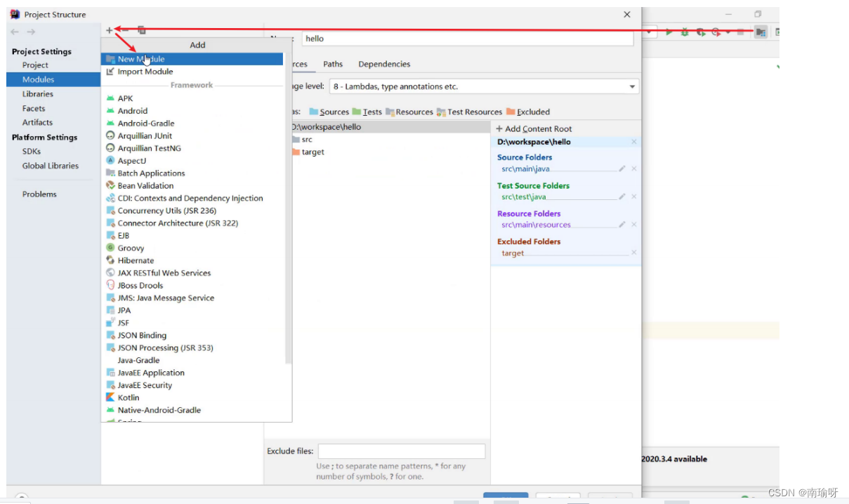
Task: Mark folder as Test Resources
Action: click(x=469, y=112)
